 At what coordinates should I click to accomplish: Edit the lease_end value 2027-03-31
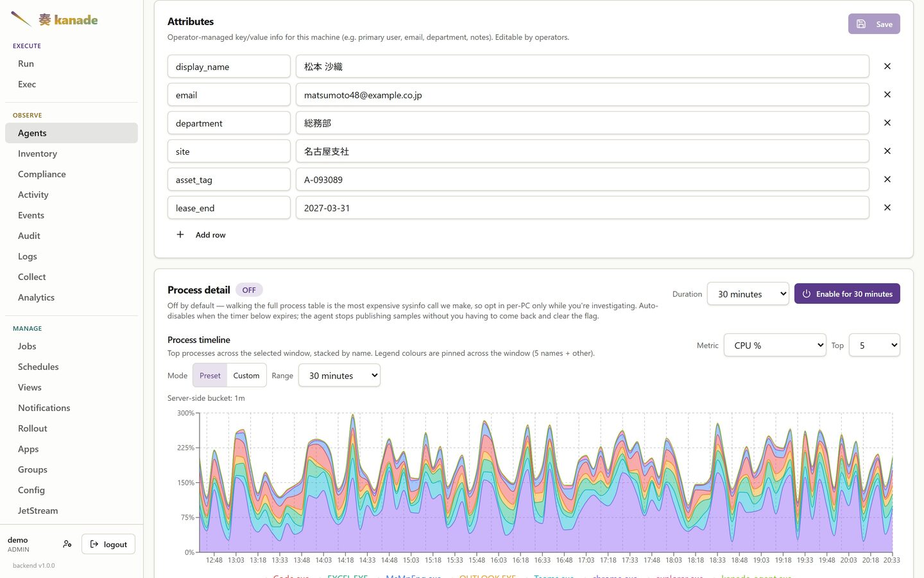(x=582, y=207)
